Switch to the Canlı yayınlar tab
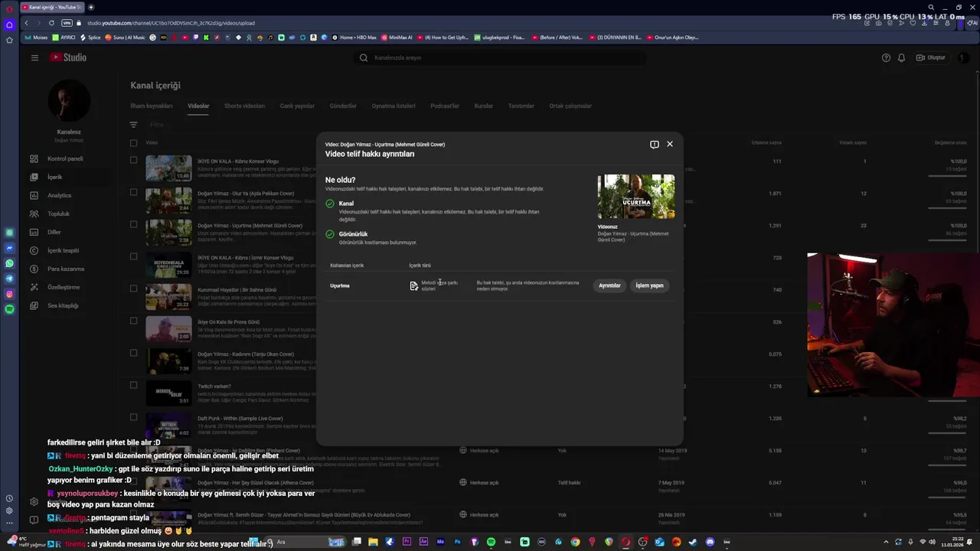980x551 pixels. click(x=297, y=106)
